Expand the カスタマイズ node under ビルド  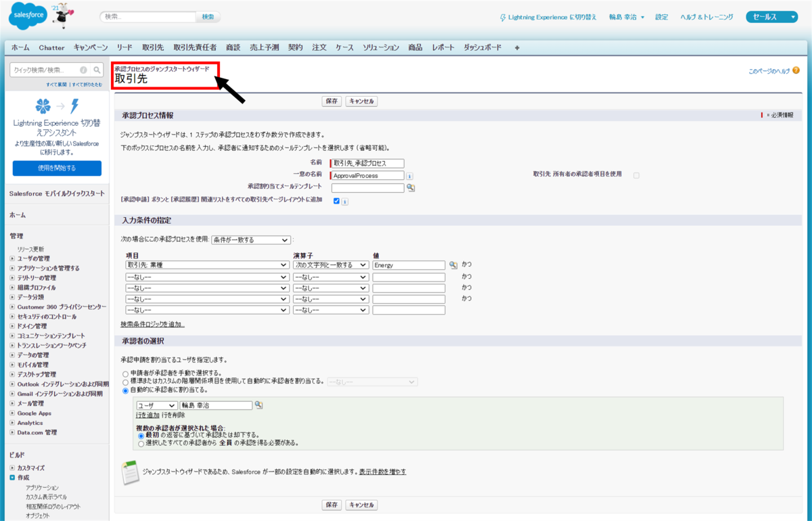coord(12,468)
